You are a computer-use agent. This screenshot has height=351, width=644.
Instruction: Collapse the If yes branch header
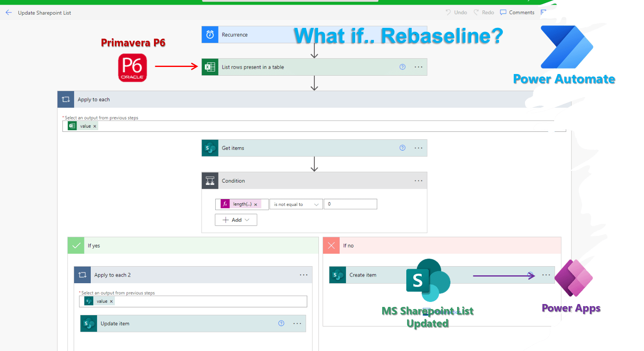[x=193, y=245]
